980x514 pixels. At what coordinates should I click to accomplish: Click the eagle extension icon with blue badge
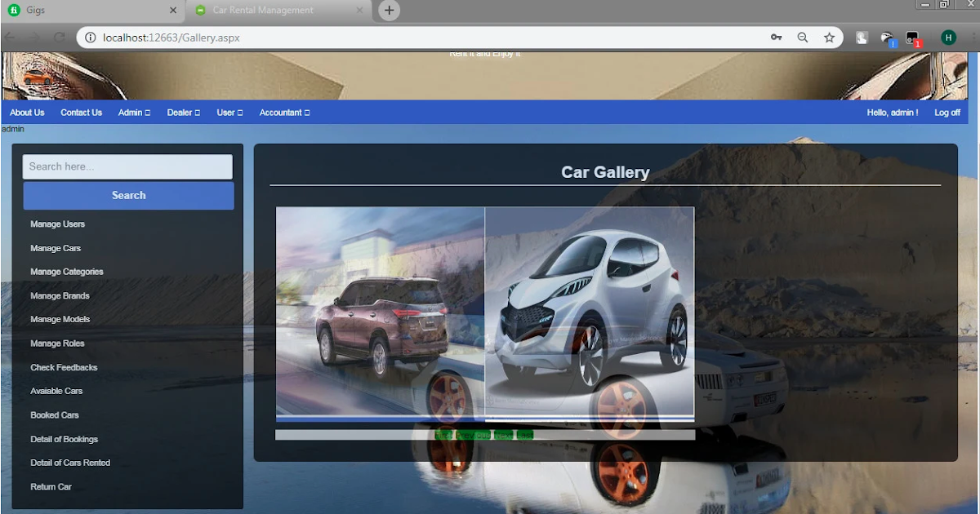[x=886, y=37]
